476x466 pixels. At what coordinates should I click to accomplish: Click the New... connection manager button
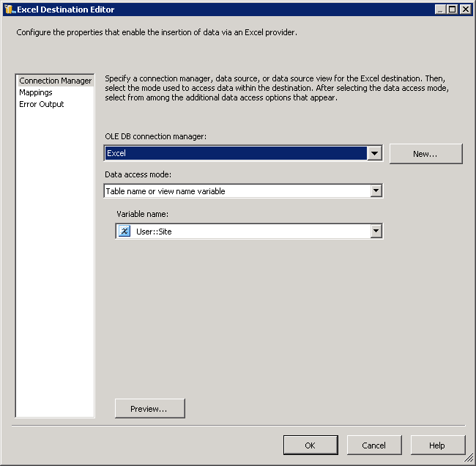425,154
